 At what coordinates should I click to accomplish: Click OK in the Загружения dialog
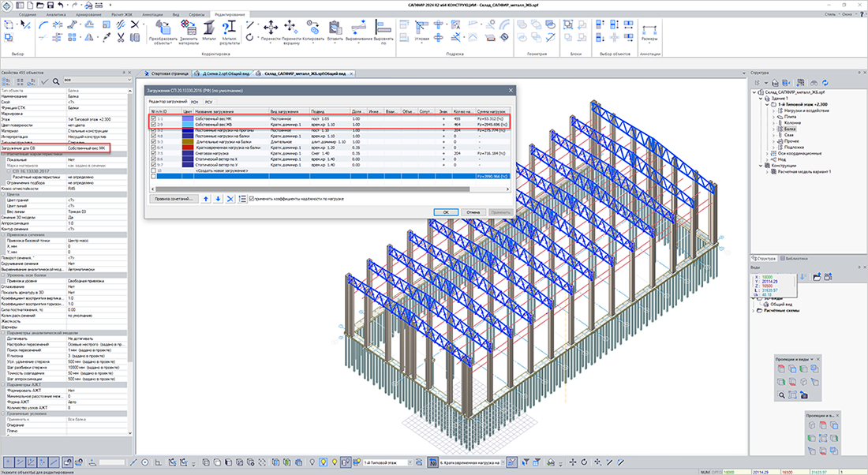(446, 212)
